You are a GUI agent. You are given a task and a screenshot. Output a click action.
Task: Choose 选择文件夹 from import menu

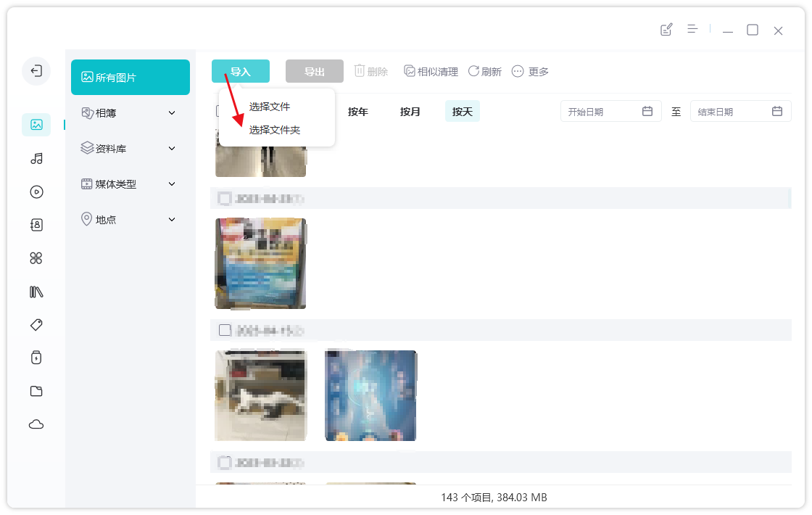[275, 130]
